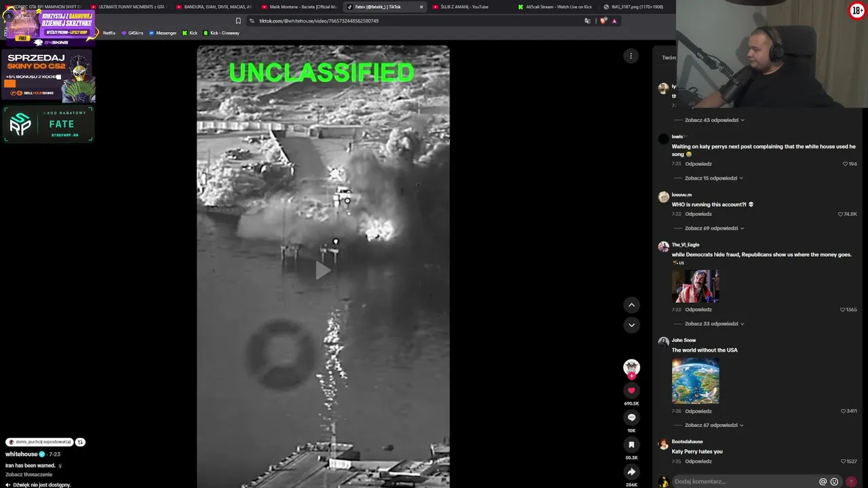Reply to lewis's Katy Perry comment
Screen dimensions: 868x488
tap(698, 164)
